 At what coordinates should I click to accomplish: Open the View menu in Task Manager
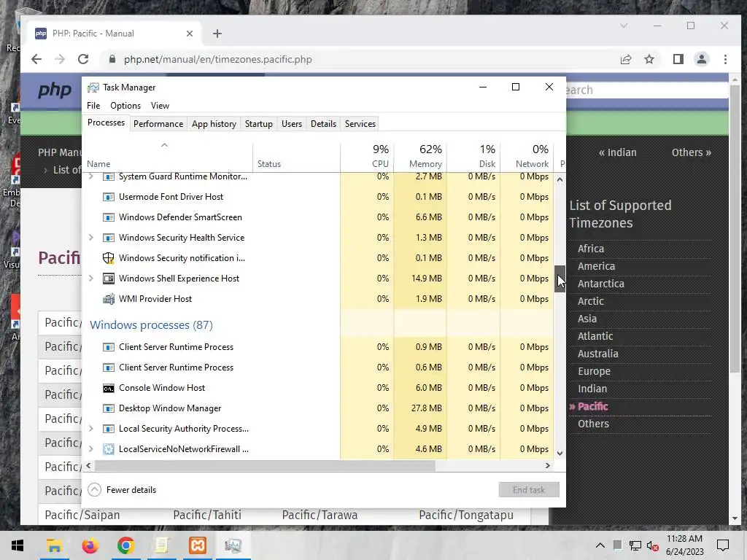[160, 106]
